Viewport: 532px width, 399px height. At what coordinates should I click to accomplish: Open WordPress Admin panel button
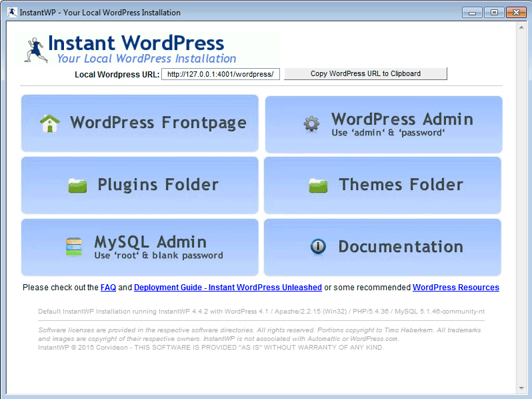384,124
